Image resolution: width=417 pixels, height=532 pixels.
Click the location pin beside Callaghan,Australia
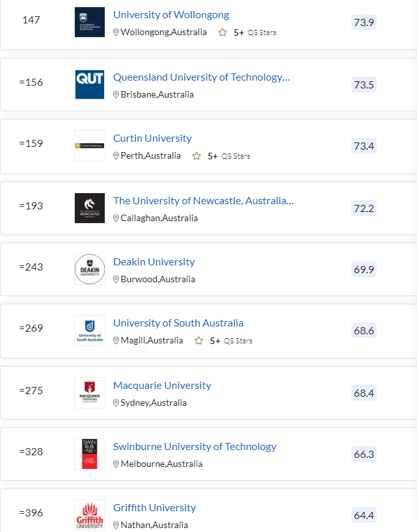[x=116, y=218]
